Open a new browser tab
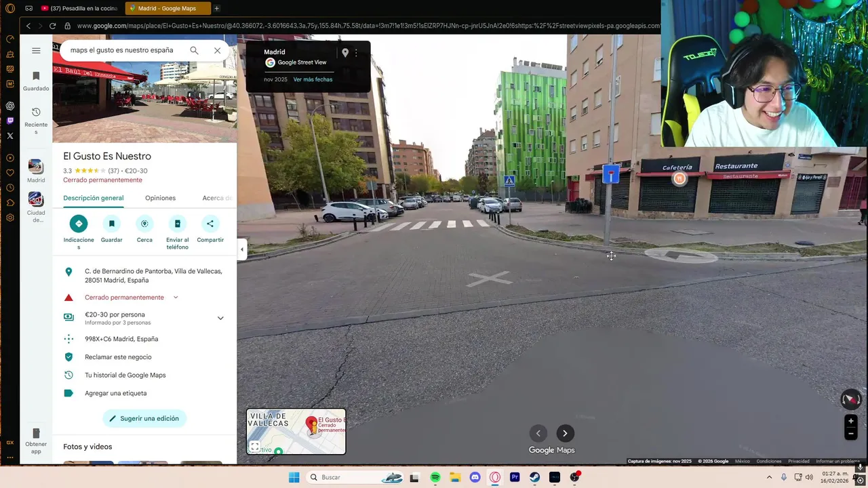 point(216,8)
